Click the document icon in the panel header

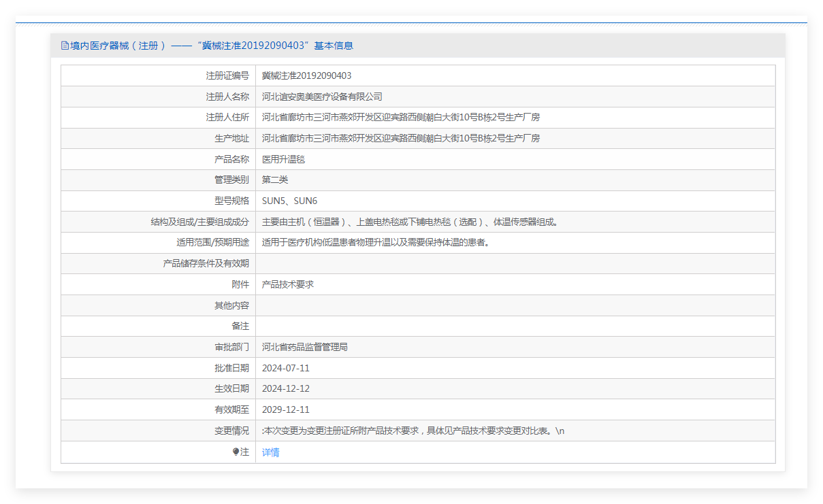click(x=65, y=46)
